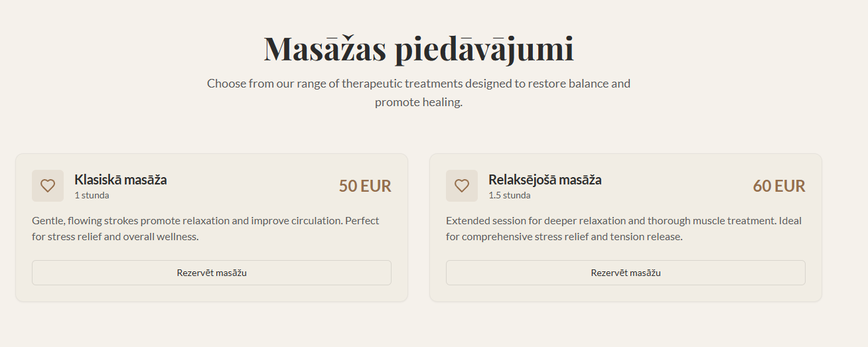Click the word "piedāvājumi" in the heading
868x347 pixels.
point(484,48)
